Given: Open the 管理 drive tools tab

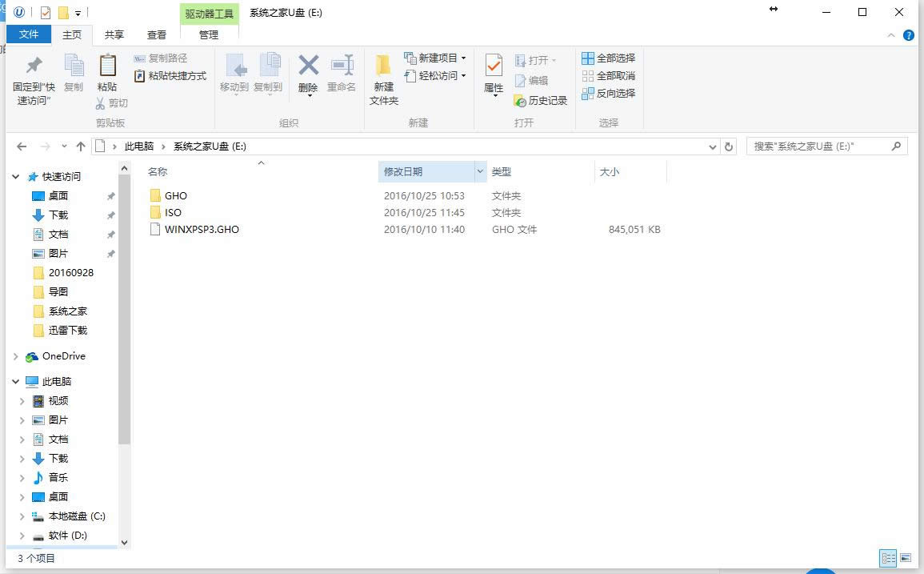Looking at the screenshot, I should pyautogui.click(x=208, y=34).
